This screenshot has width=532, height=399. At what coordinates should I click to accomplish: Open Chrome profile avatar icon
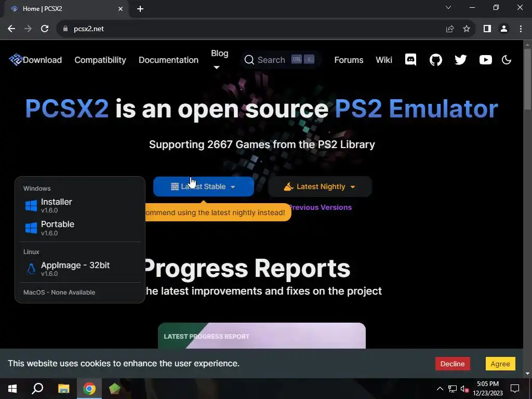point(504,29)
